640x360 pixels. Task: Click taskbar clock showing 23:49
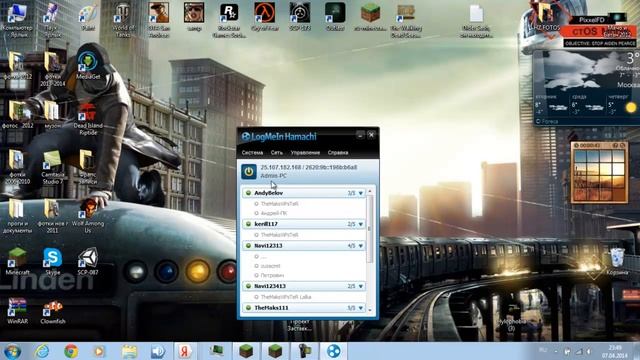(615, 351)
